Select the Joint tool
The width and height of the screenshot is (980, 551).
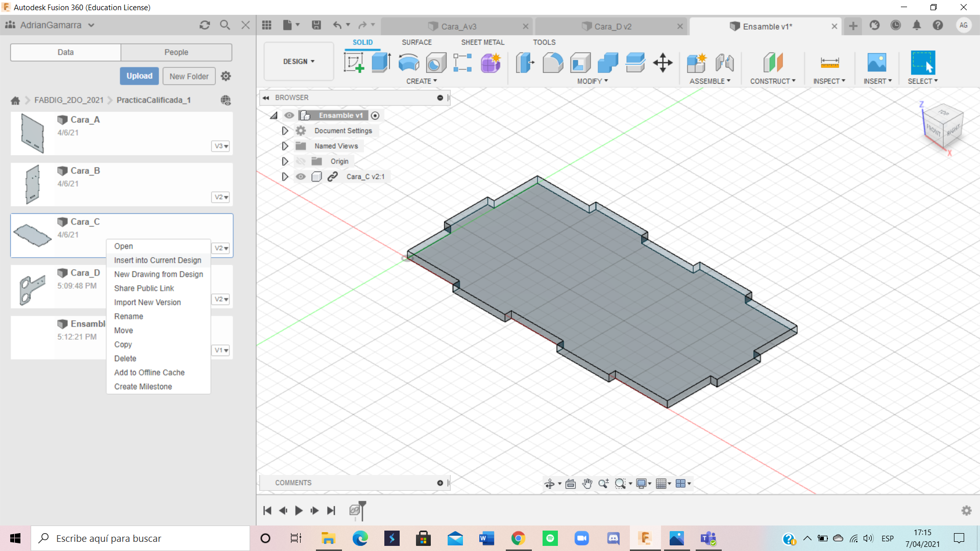[x=724, y=63]
